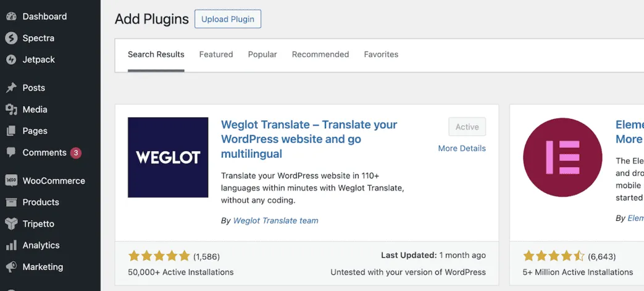Viewport: 644px width, 291px height.
Task: Click the 5+ Million Active Installations text
Action: pos(578,272)
